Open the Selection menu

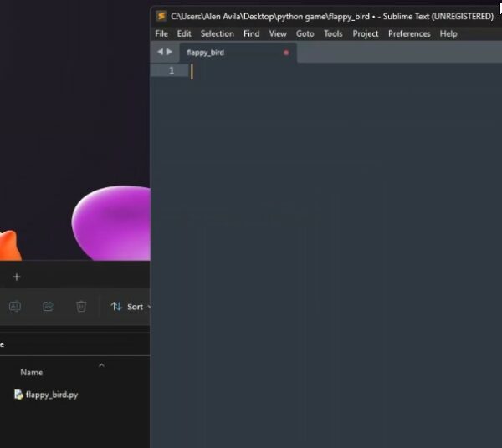pyautogui.click(x=218, y=33)
